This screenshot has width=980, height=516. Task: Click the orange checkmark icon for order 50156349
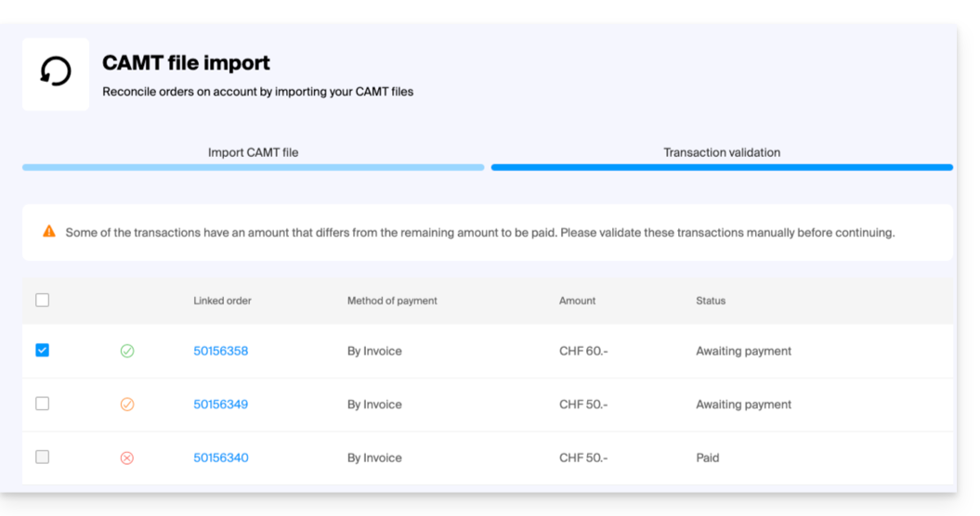click(x=127, y=405)
